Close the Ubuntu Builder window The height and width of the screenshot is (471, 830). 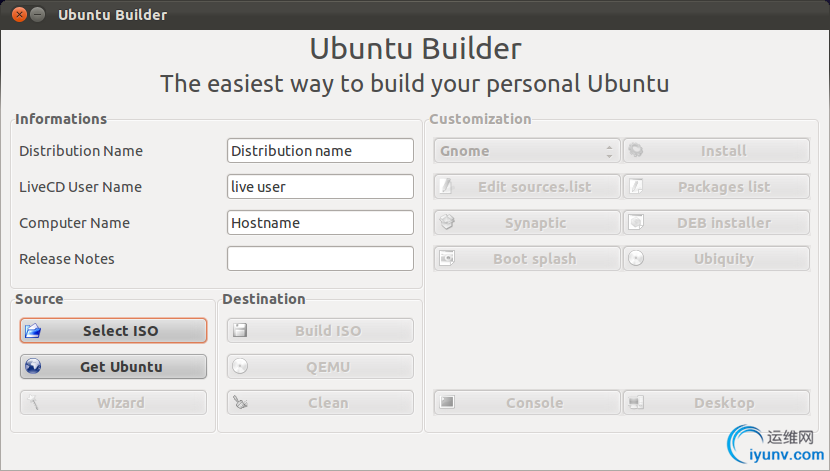pyautogui.click(x=19, y=14)
